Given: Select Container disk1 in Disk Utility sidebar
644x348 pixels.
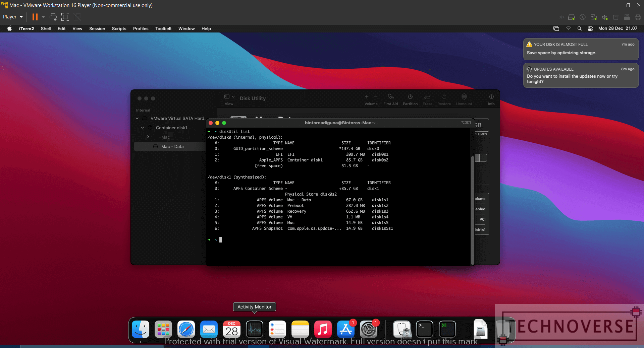Looking at the screenshot, I should click(171, 128).
